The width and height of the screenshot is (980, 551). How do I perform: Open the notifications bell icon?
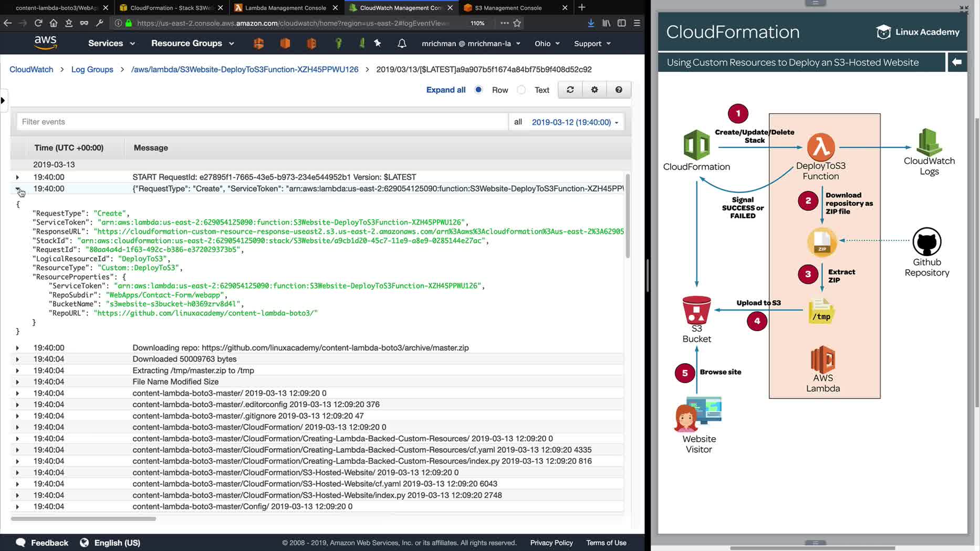tap(402, 44)
